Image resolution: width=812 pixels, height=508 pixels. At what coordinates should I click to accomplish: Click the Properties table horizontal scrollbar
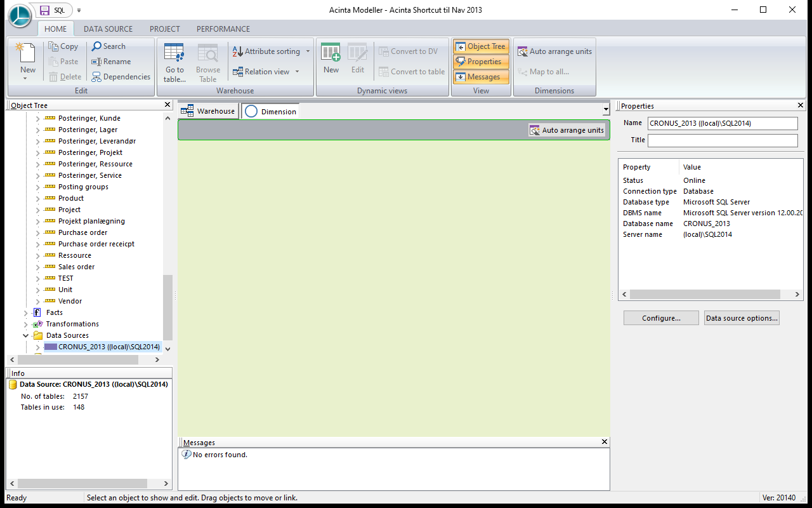click(x=710, y=295)
